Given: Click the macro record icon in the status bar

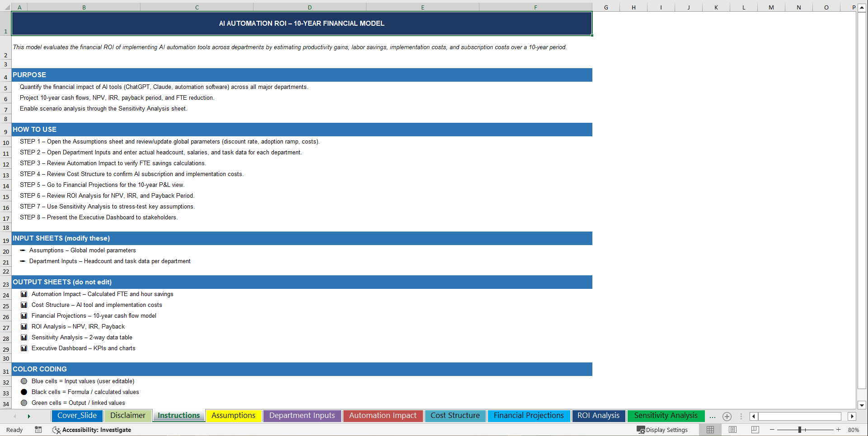Looking at the screenshot, I should click(38, 430).
